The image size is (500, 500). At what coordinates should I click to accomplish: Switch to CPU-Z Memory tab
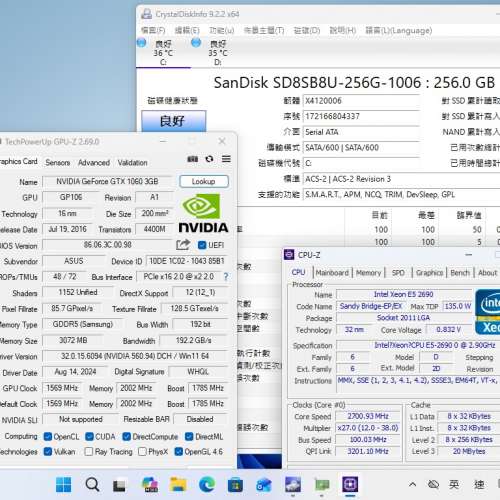pos(368,273)
